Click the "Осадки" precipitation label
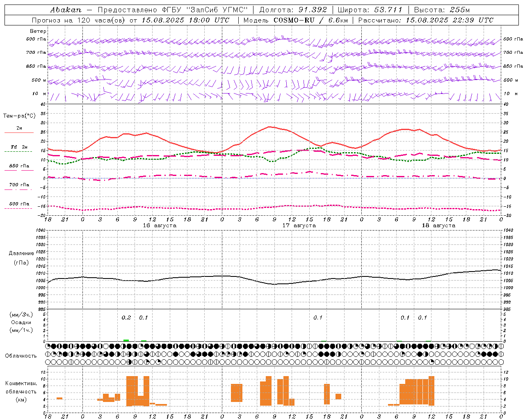This screenshot has width=525, height=420. (21, 322)
